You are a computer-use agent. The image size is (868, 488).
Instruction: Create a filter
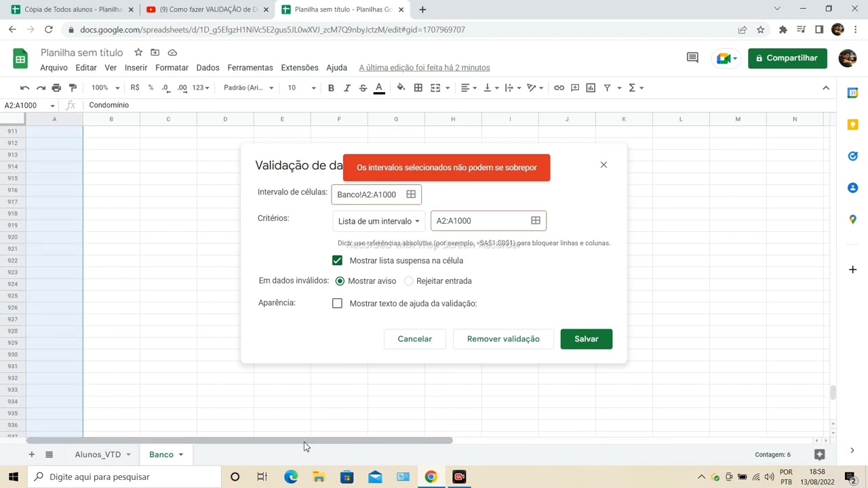tap(608, 87)
